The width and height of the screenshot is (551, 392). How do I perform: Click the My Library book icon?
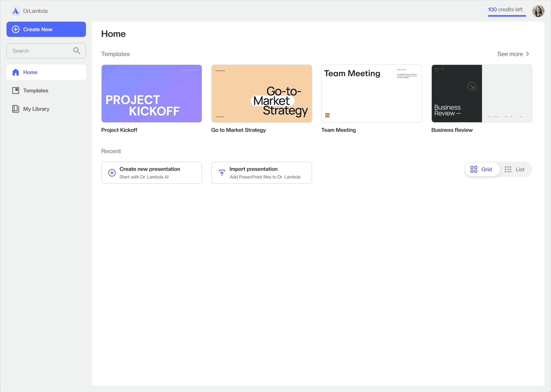(x=16, y=109)
